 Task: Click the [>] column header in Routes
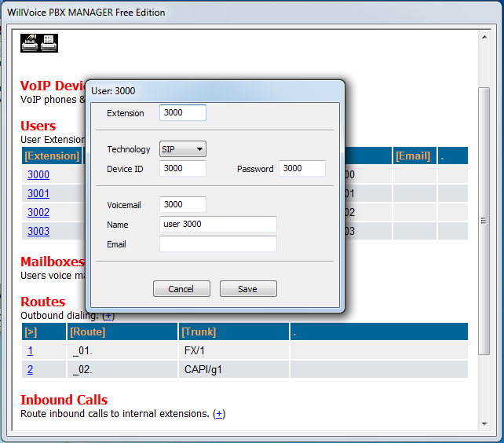pyautogui.click(x=44, y=331)
